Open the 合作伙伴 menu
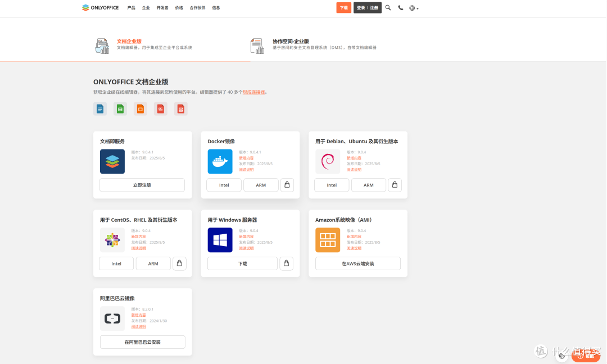 197,8
